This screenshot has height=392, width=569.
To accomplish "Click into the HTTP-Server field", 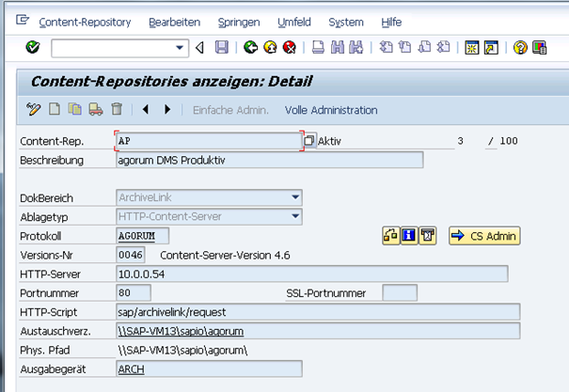I will click(x=312, y=274).
